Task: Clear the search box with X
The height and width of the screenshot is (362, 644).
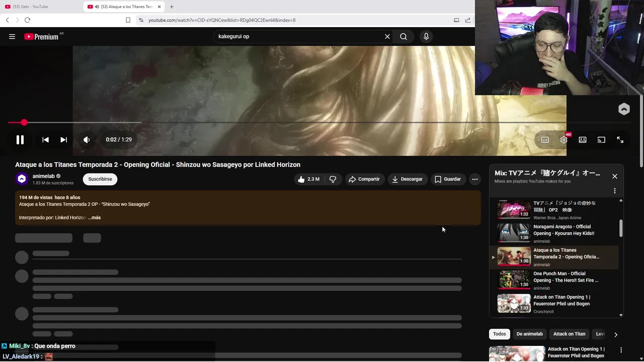Action: coord(387,37)
